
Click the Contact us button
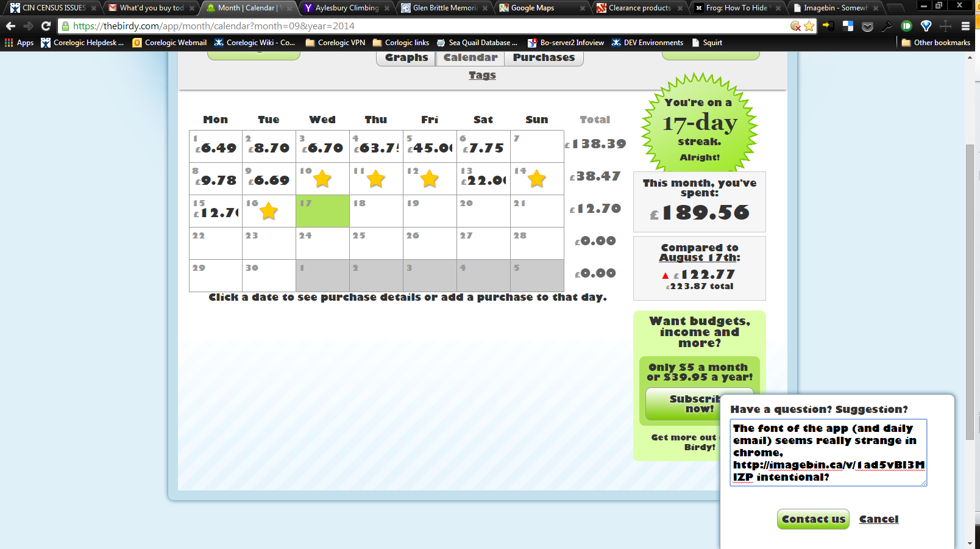click(x=813, y=519)
